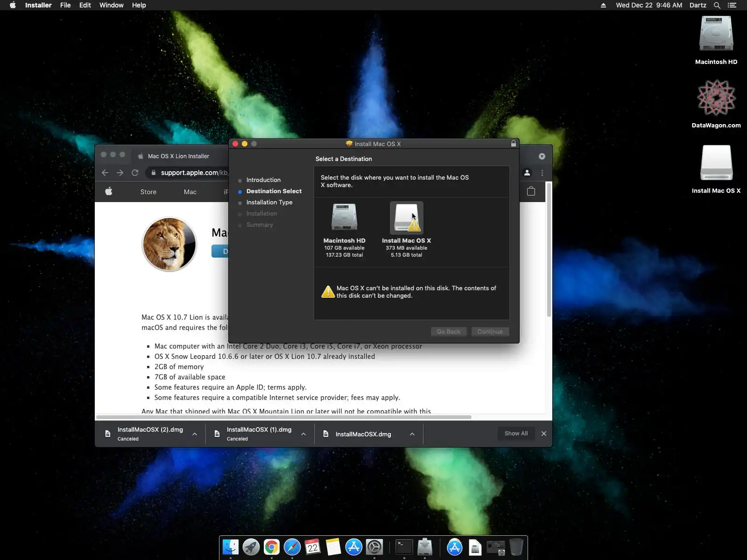Open the Store link on Apple site
Viewport: 747px width, 560px height.
(x=148, y=192)
